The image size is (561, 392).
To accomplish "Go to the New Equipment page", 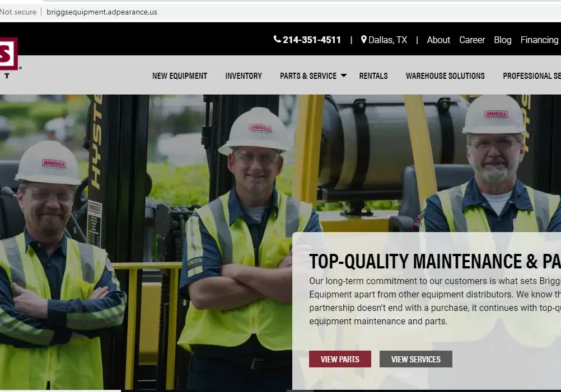I will (180, 76).
